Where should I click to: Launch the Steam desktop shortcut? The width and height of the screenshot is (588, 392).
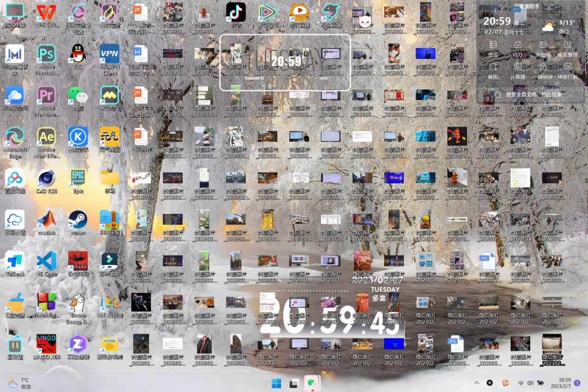tap(78, 220)
